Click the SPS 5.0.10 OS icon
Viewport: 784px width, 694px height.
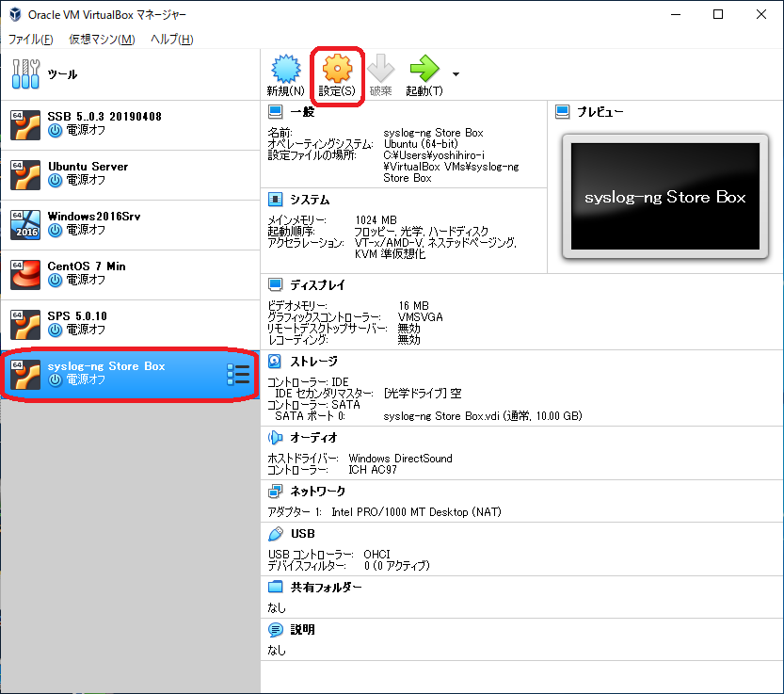25,325
